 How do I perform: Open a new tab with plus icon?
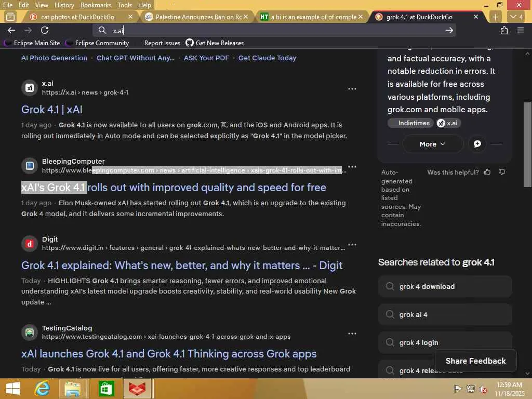coord(495,17)
